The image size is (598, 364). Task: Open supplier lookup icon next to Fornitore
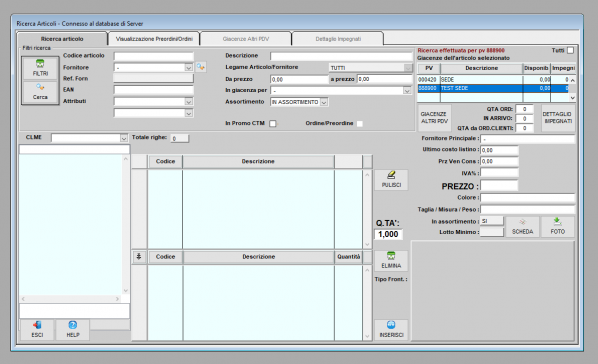(201, 67)
